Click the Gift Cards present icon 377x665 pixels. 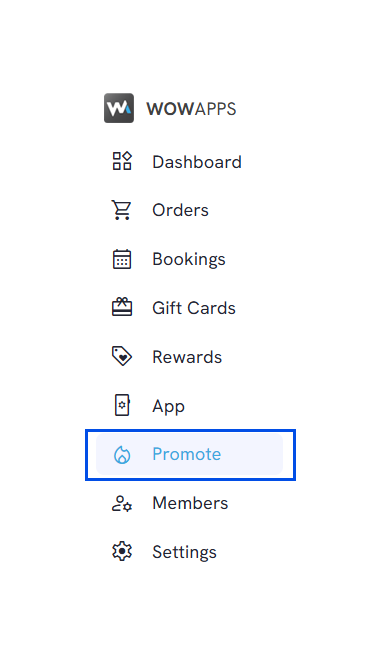coord(122,307)
